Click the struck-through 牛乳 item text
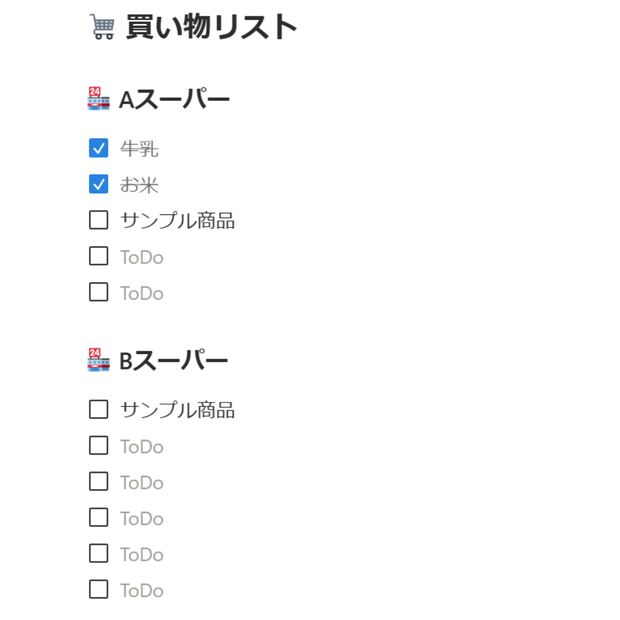This screenshot has width=620, height=620. point(140,149)
